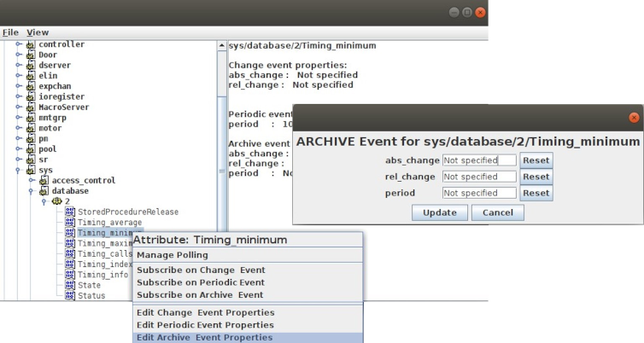
Task: Expand the ioregister tree node
Action: point(18,96)
